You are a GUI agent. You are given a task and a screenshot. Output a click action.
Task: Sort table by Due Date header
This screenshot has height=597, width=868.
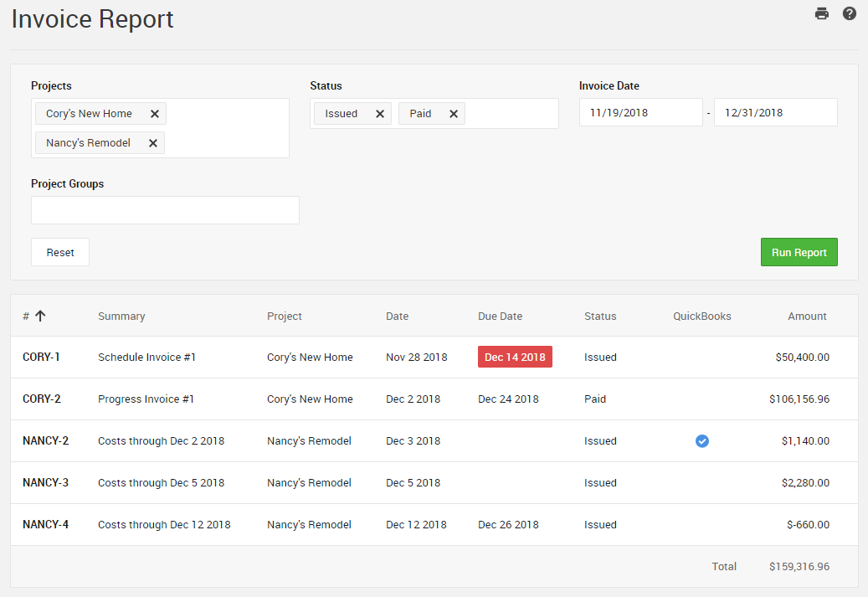[x=500, y=317]
